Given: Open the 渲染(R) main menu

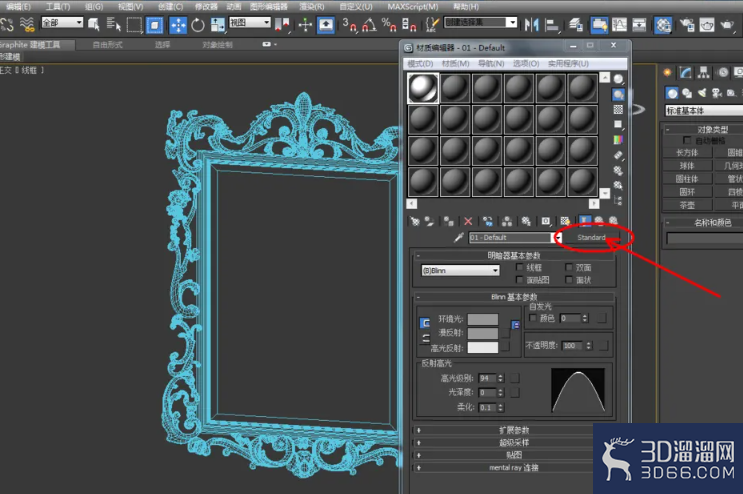Looking at the screenshot, I should pyautogui.click(x=312, y=7).
